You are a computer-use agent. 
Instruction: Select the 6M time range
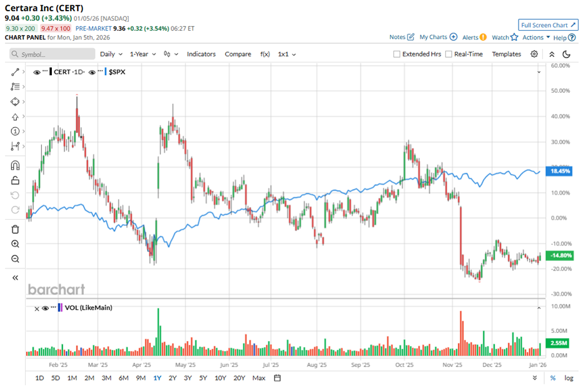123,378
